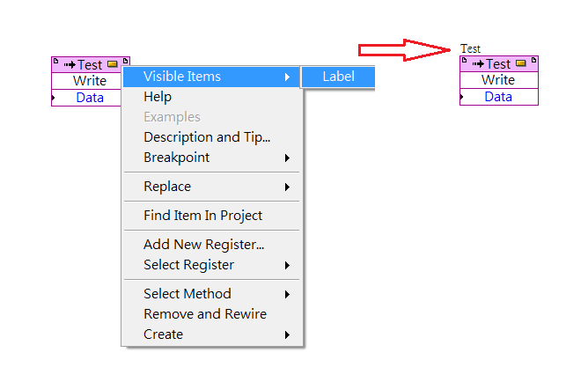588x382 pixels.
Task: Click the Data input terminal arrow on right node
Action: coord(462,97)
